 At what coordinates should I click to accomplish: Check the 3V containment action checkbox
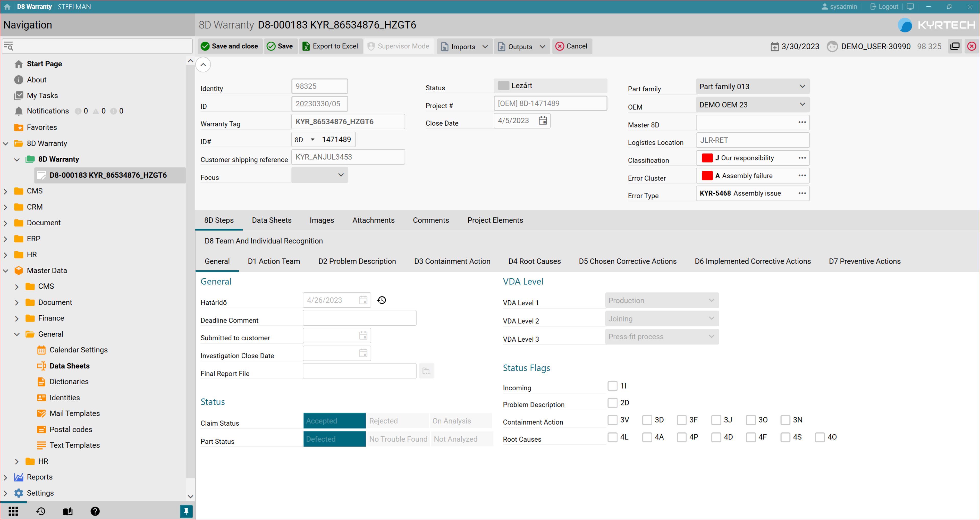point(612,420)
